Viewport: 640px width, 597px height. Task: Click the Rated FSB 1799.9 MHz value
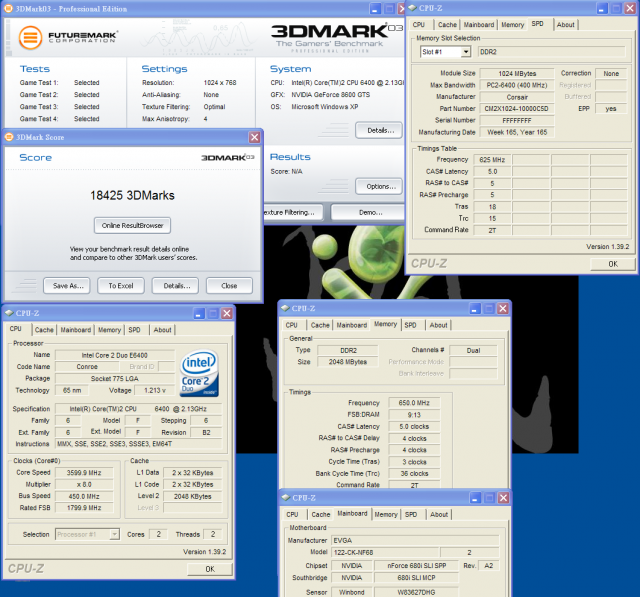coord(84,508)
